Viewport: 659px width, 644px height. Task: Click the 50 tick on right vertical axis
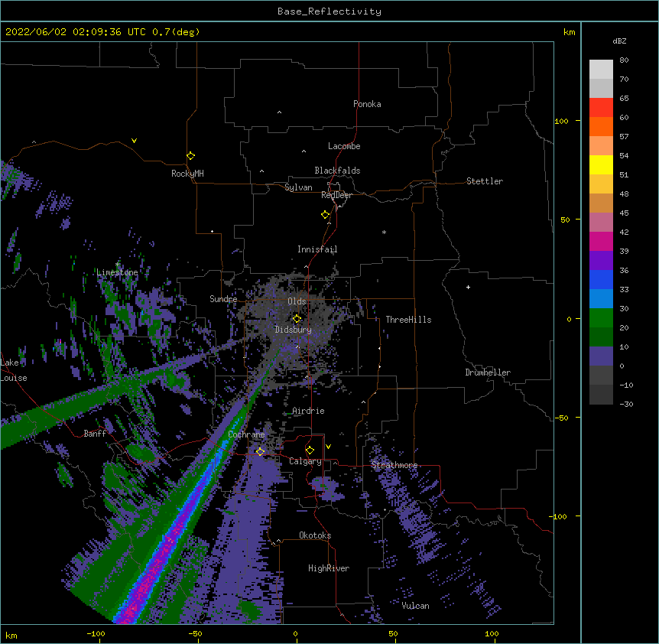tap(565, 220)
